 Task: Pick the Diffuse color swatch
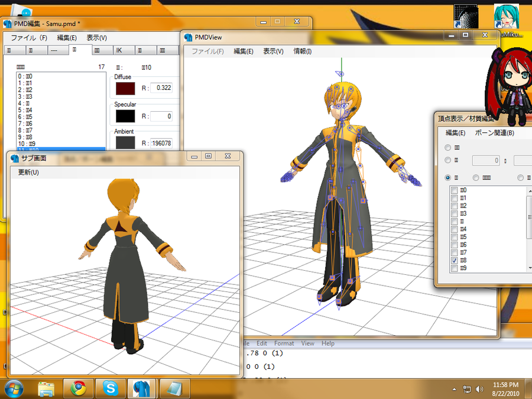click(x=125, y=89)
